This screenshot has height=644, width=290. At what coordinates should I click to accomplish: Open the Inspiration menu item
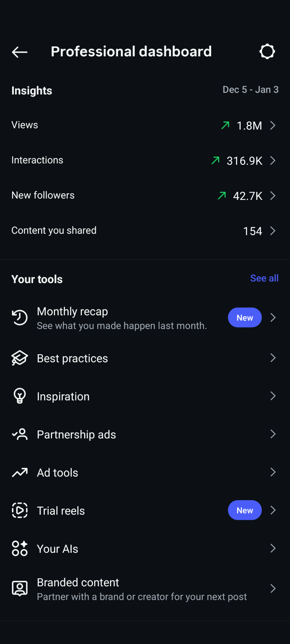click(63, 396)
